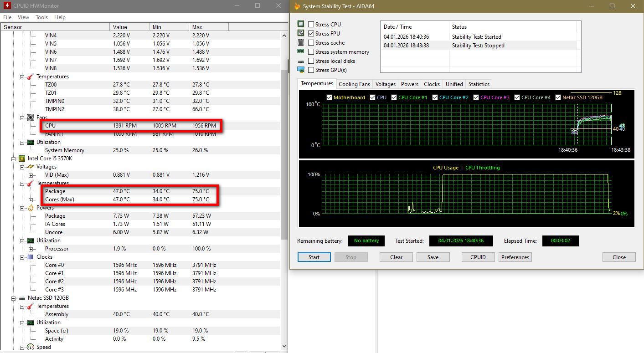Screen dimensions: 644x353
Task: Check the Stress local disks option
Action: click(311, 61)
